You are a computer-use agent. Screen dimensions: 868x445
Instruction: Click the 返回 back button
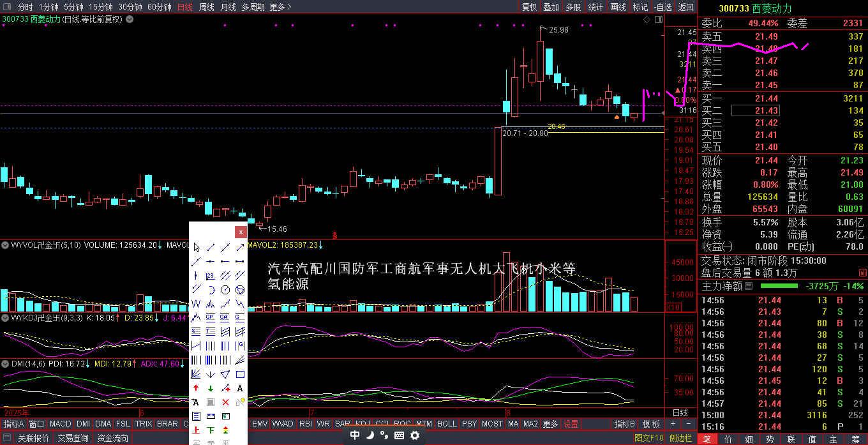click(685, 7)
